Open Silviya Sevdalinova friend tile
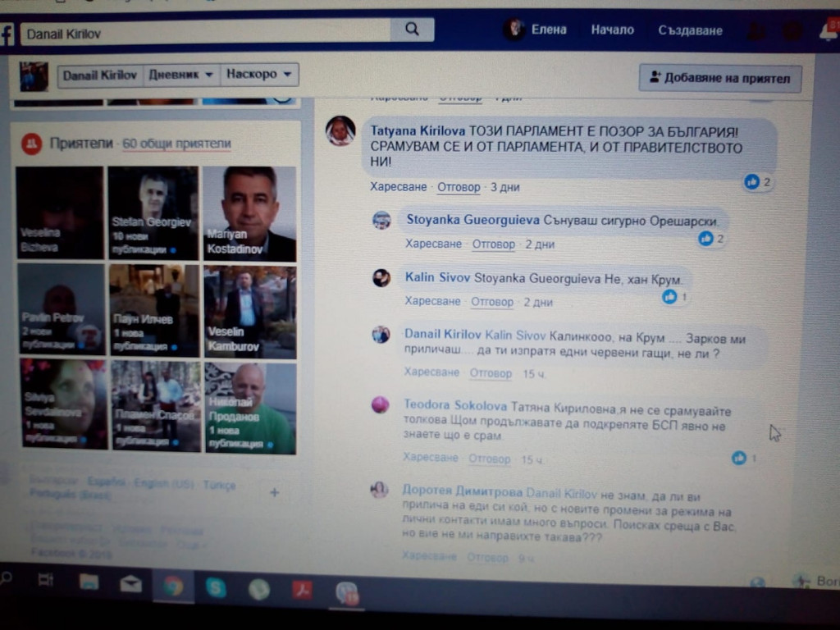This screenshot has width=840, height=630. (x=64, y=404)
